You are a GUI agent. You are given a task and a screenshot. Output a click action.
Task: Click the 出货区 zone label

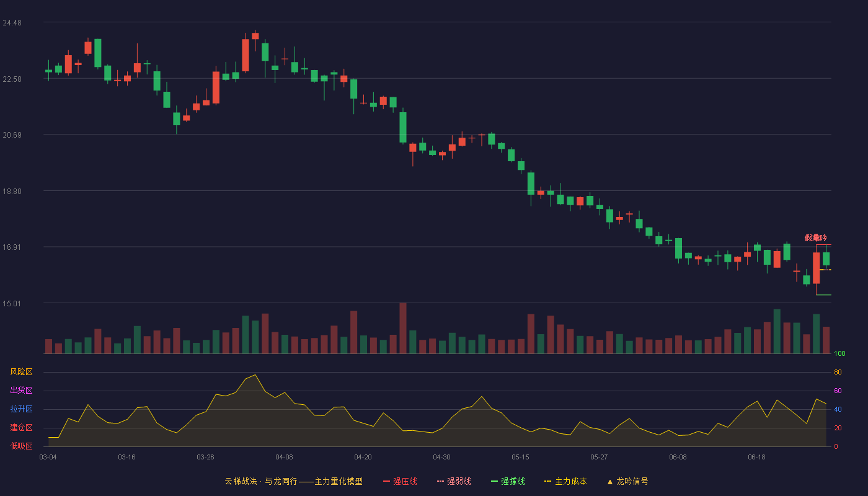tap(21, 391)
